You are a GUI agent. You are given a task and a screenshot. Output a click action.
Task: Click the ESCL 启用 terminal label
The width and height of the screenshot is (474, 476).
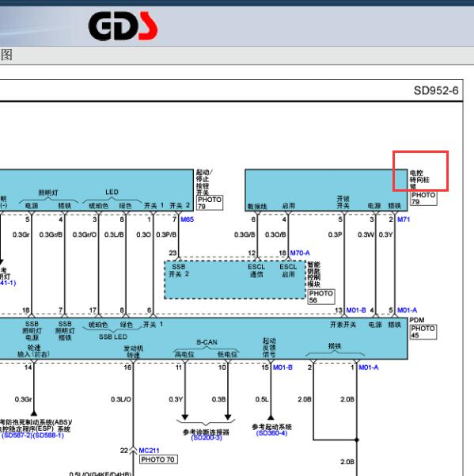point(288,271)
